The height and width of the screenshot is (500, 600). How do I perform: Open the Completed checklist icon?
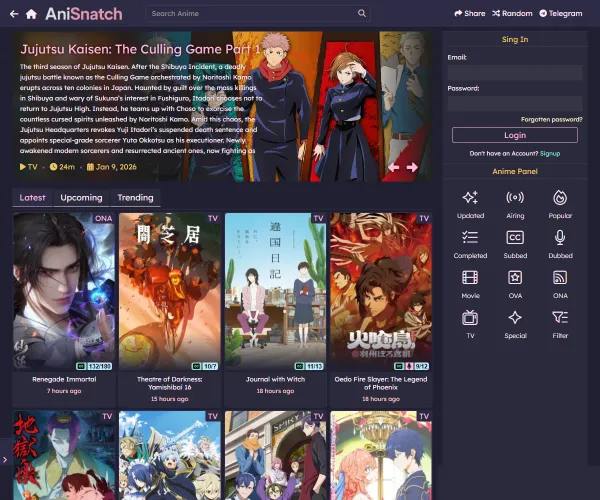tap(470, 237)
